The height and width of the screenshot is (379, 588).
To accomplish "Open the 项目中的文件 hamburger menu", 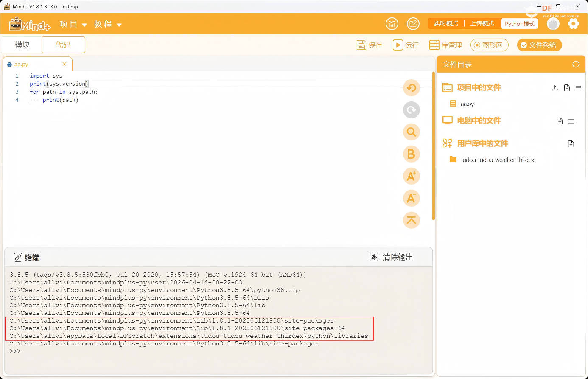I will 578,88.
